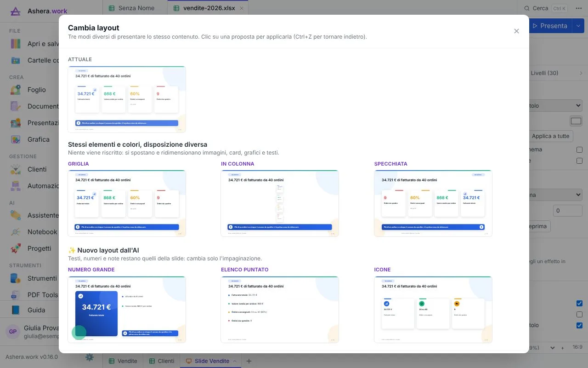Open the lower dropdown above the number field
The width and height of the screenshot is (588, 368).
point(555,195)
